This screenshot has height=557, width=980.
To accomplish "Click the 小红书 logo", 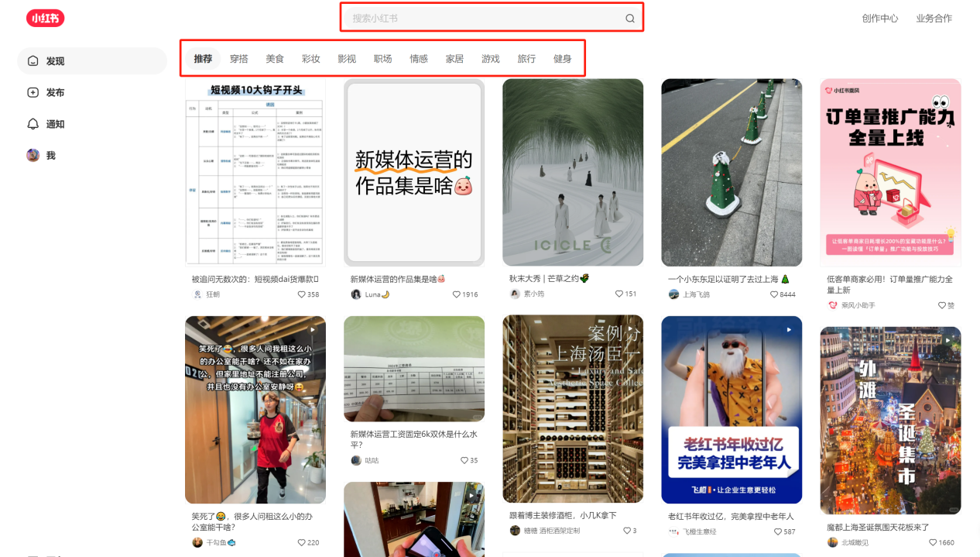I will (45, 18).
